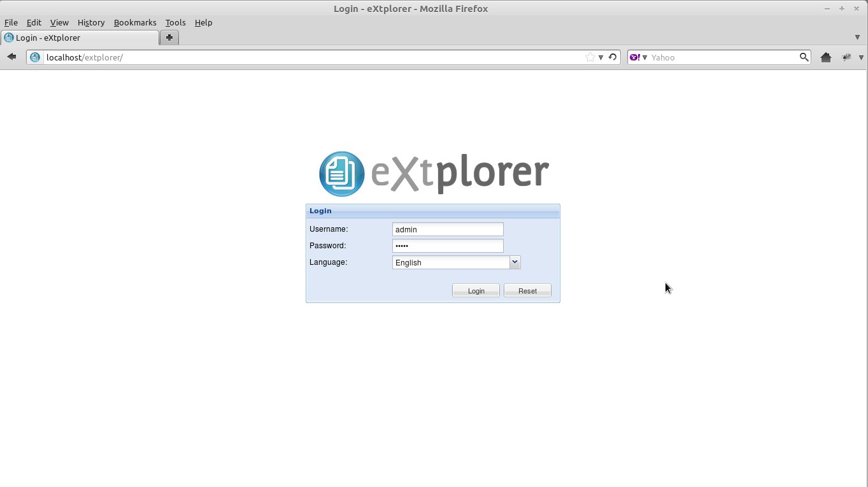The width and height of the screenshot is (868, 487).
Task: Open the Firefox home page icon
Action: tap(826, 57)
